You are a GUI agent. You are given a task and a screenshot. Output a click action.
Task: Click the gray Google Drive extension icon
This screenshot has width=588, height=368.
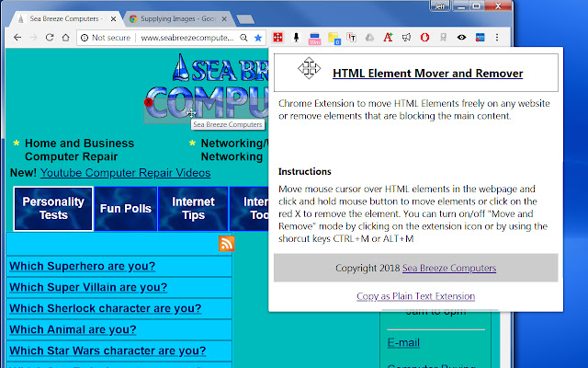point(369,38)
